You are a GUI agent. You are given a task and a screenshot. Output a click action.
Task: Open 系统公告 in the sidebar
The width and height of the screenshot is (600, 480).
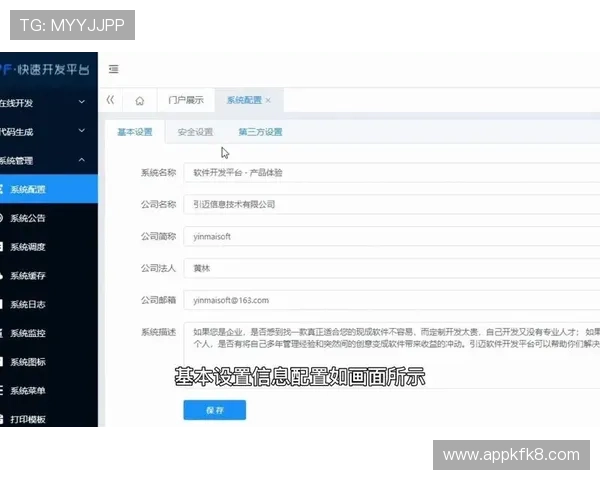click(x=49, y=218)
